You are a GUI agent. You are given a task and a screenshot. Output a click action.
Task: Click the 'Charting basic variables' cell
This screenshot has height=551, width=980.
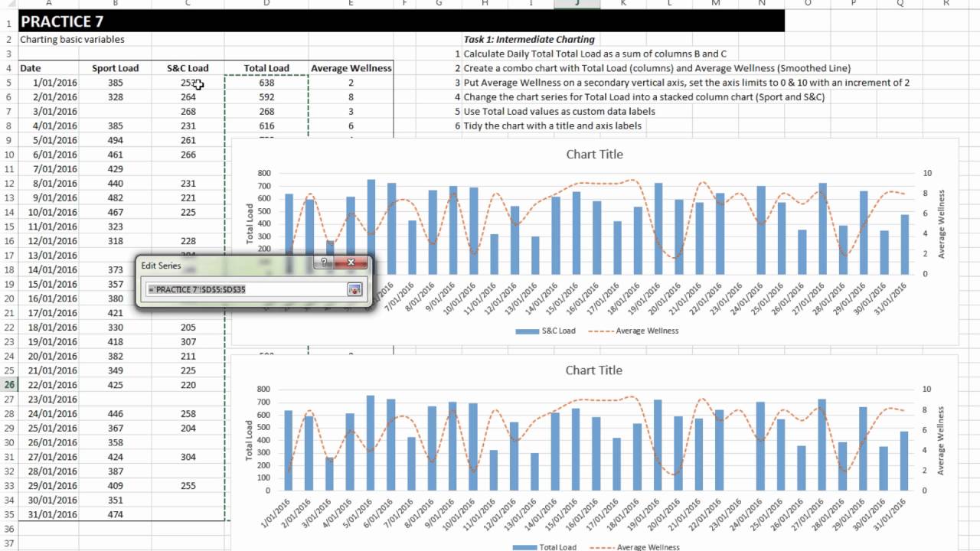tap(72, 39)
